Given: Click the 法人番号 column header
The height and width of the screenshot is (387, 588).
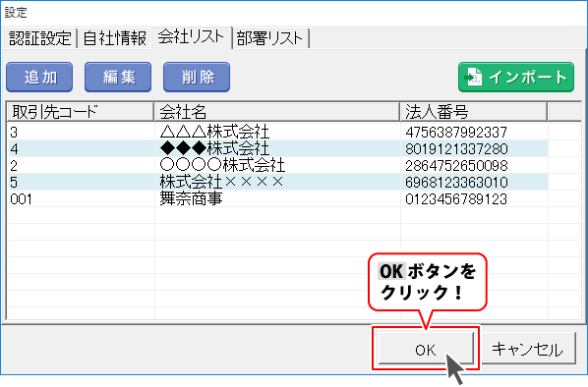Looking at the screenshot, I should 474,111.
